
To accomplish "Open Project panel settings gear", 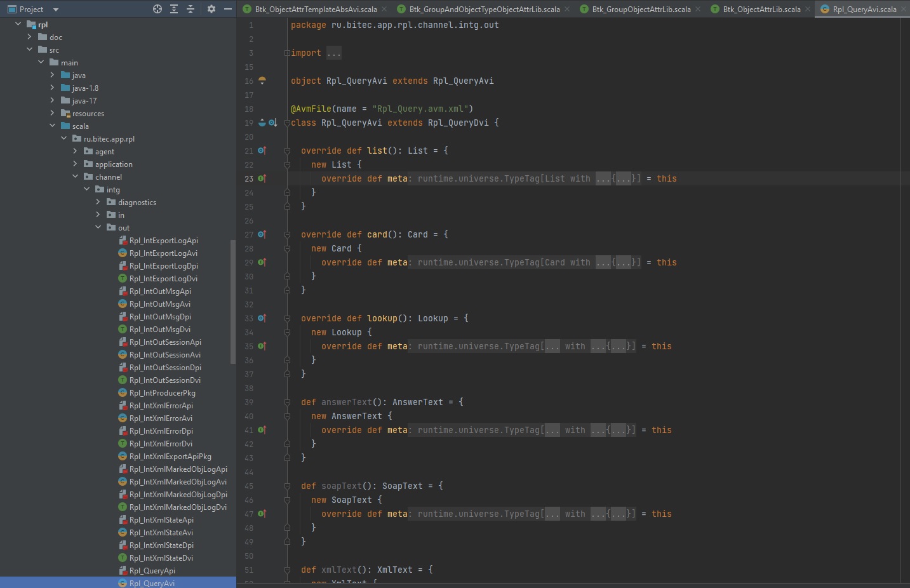I will (x=211, y=9).
